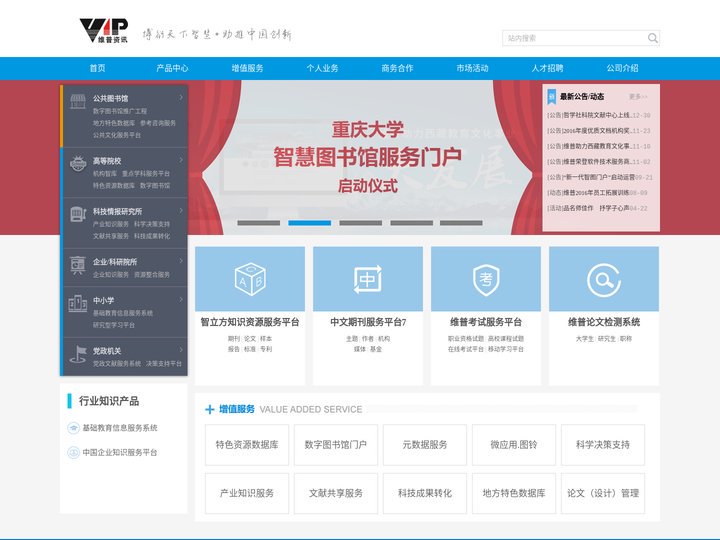Click the 特色资源数据库 button

[x=247, y=444]
